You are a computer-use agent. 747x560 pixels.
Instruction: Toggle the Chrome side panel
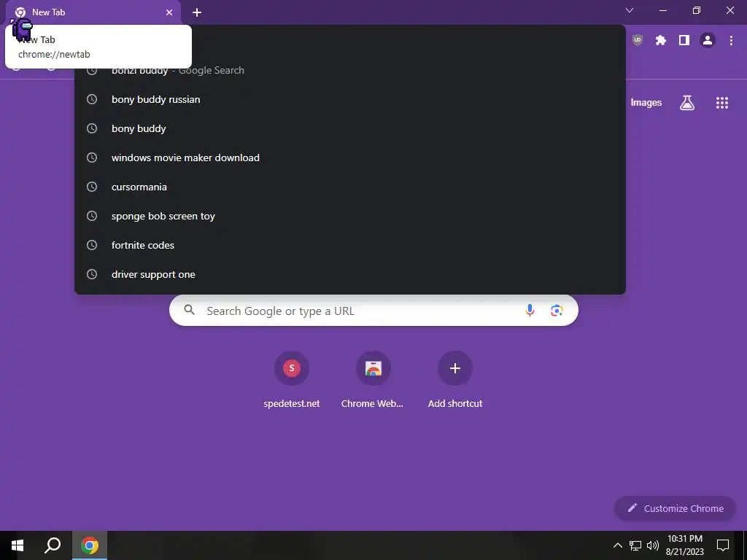[x=684, y=40]
